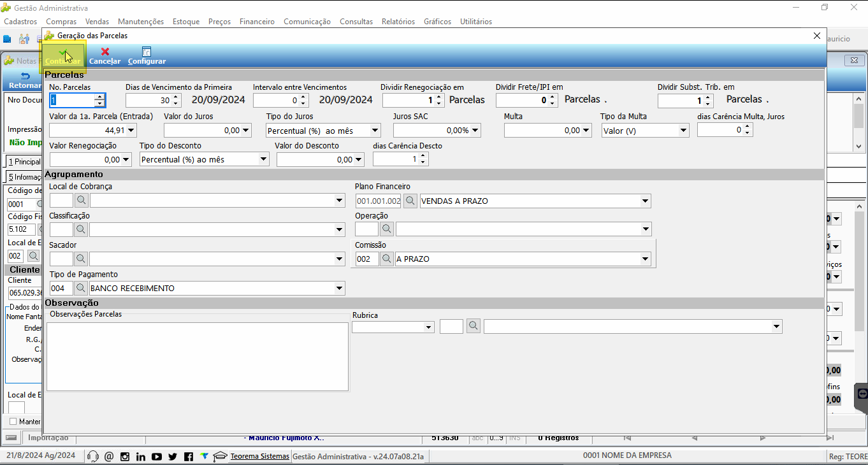This screenshot has height=465, width=868.
Task: Open the Tipo da Multa dropdown
Action: point(683,131)
